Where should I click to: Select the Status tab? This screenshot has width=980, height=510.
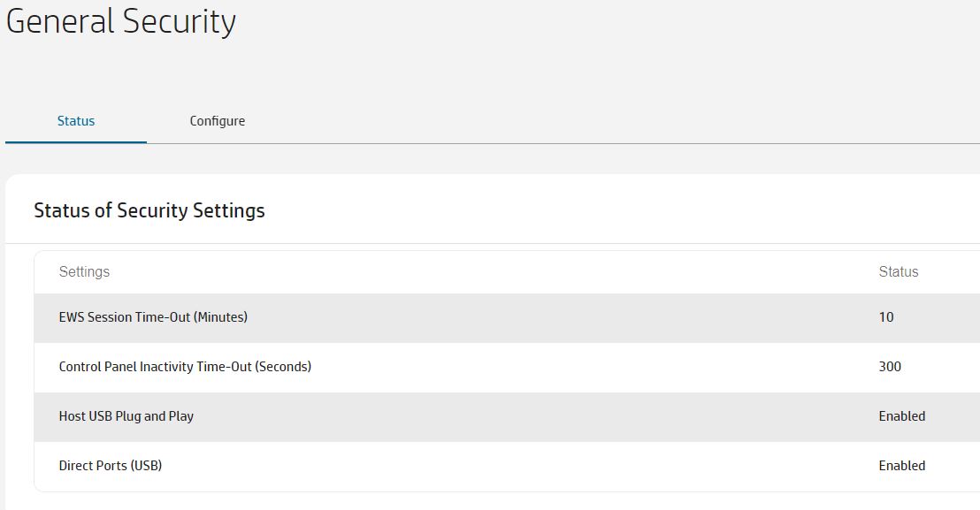(x=76, y=121)
